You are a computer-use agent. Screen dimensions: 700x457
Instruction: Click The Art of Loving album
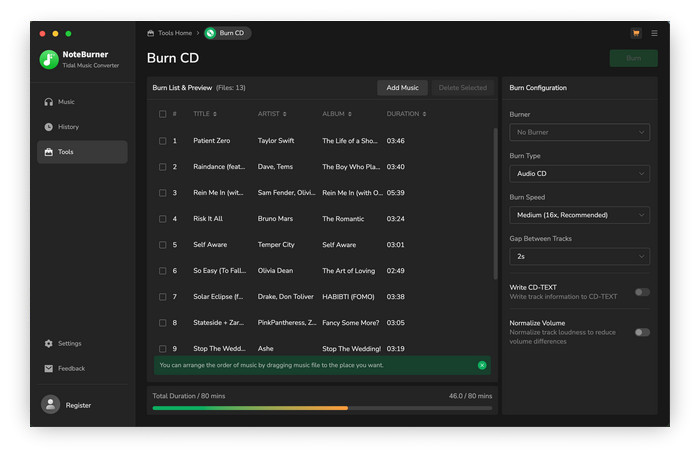(x=349, y=270)
